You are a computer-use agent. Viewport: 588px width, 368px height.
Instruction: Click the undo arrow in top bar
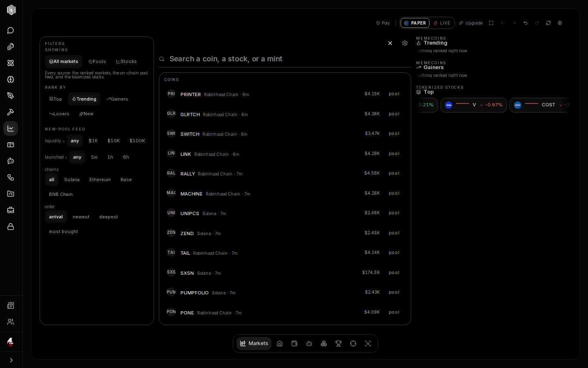[526, 23]
